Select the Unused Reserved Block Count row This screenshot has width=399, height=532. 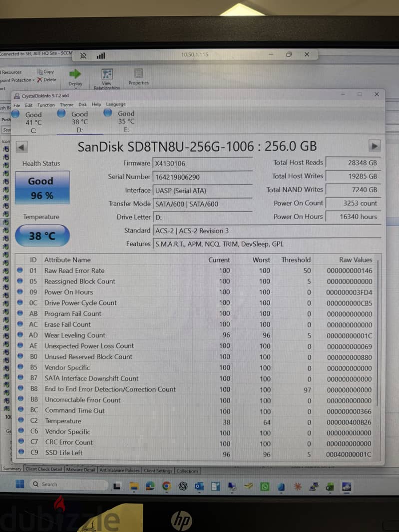196,357
